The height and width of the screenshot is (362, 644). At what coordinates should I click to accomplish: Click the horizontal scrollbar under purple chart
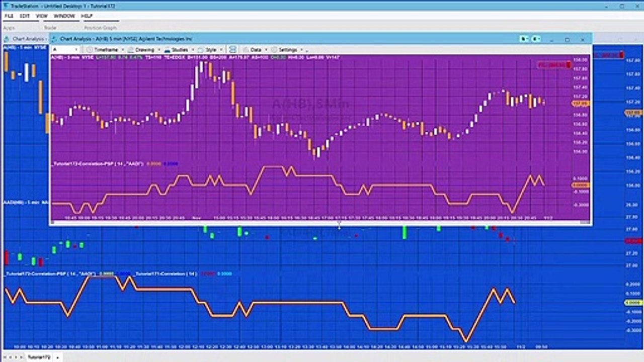(x=320, y=222)
